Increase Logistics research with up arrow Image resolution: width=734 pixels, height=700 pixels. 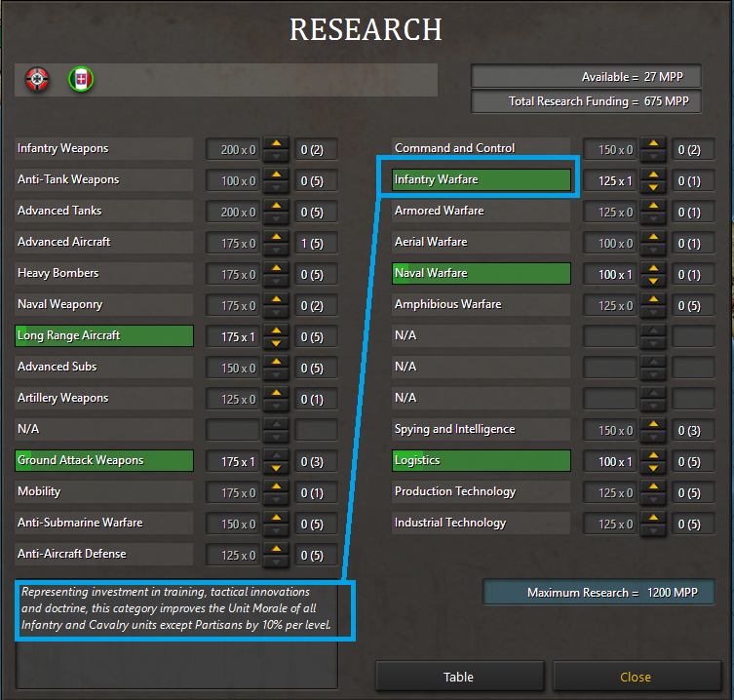[x=653, y=455]
